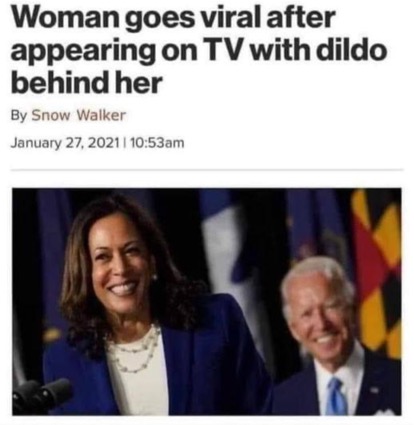The image size is (414, 425).
Task: Click 'behind her' in the headline
Action: coord(86,82)
